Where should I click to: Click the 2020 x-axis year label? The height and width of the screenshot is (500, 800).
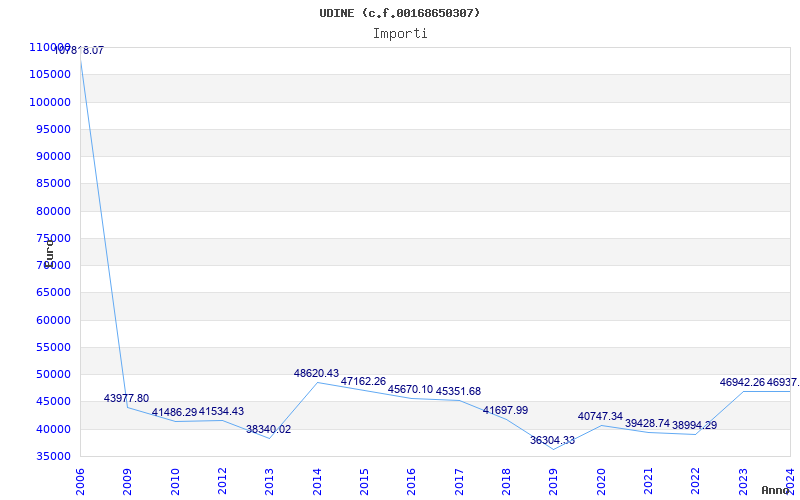click(601, 482)
